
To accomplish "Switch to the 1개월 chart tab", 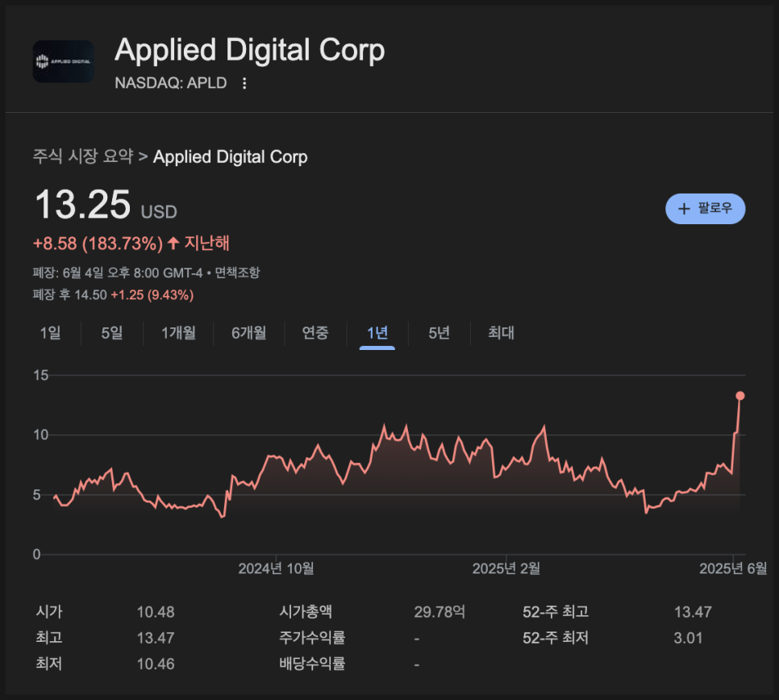I will click(x=178, y=332).
